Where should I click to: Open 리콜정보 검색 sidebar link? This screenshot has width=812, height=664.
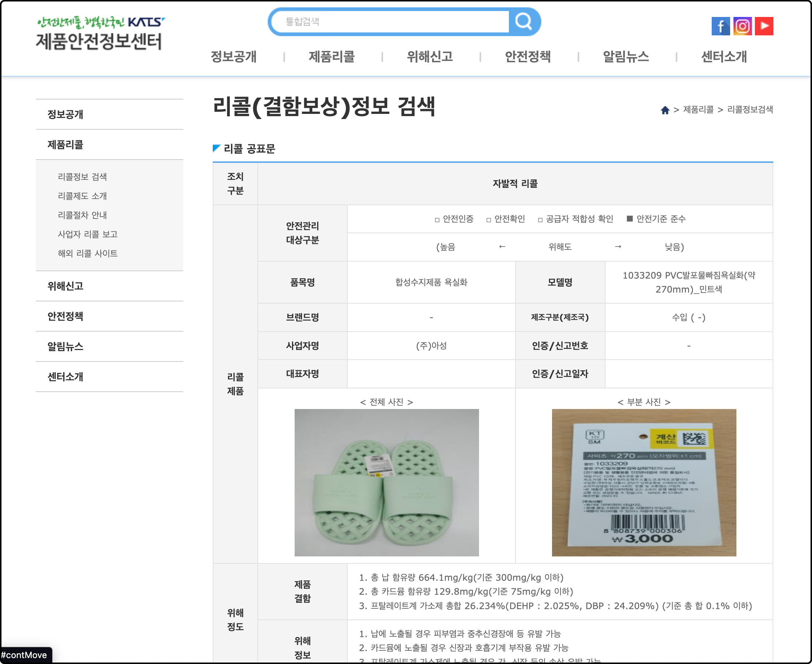[x=82, y=177]
